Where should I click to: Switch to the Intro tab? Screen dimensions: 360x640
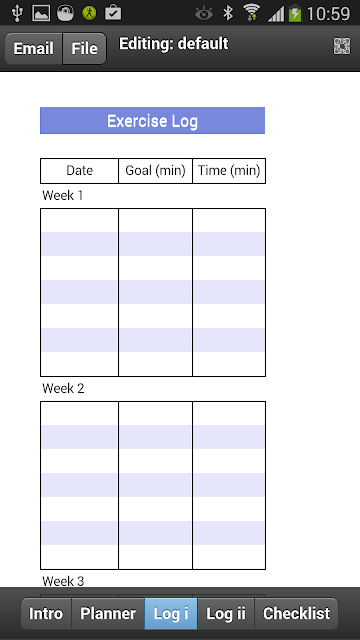pyautogui.click(x=46, y=613)
